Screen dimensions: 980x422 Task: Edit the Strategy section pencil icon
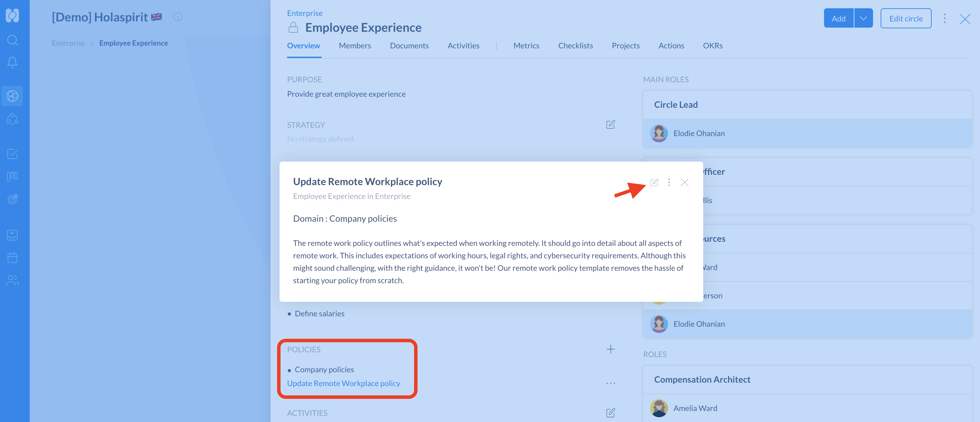610,125
